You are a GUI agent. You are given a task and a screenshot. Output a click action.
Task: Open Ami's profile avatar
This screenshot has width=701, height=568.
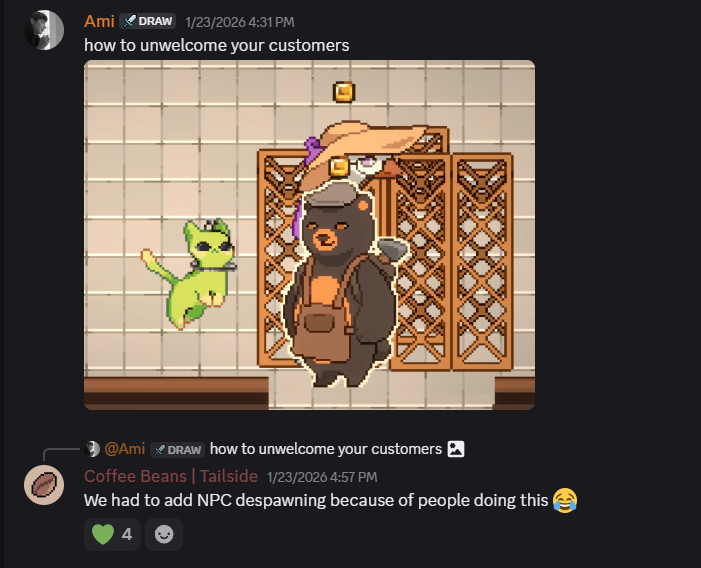[44, 30]
